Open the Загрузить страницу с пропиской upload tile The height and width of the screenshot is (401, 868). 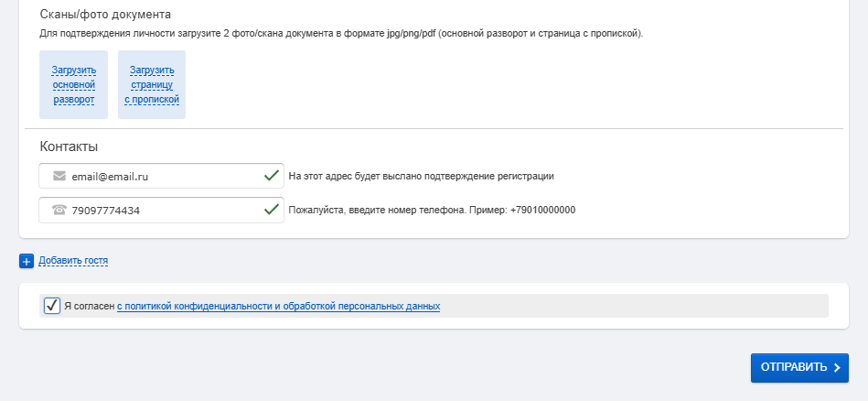click(152, 85)
